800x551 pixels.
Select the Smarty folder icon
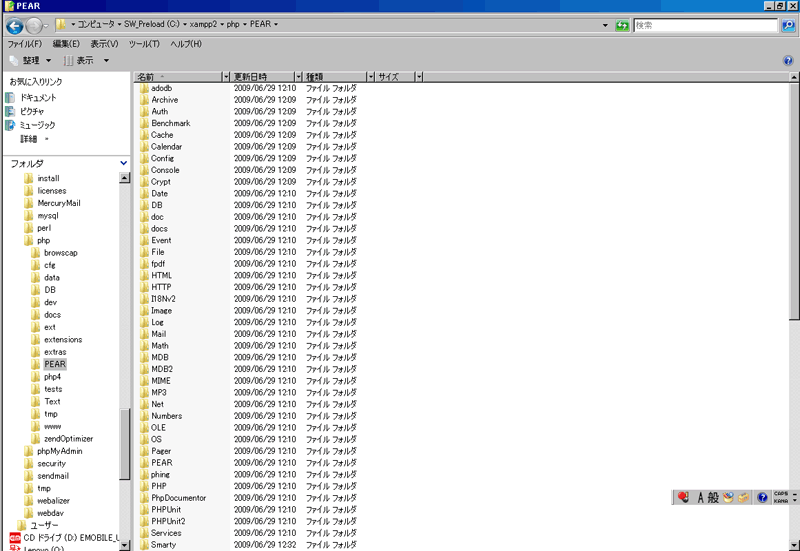pos(144,545)
